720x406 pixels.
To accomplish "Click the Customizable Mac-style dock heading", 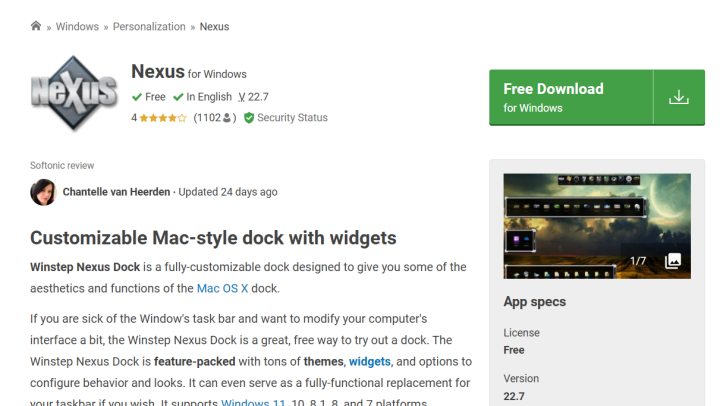I will (213, 238).
